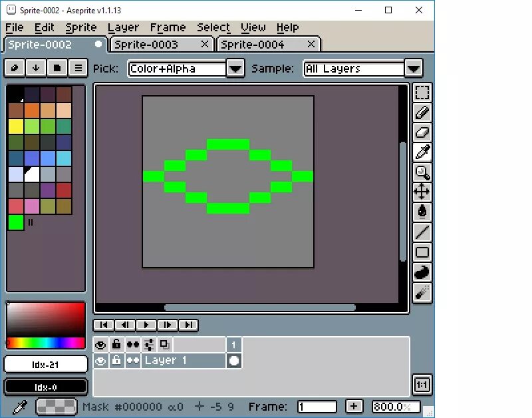The width and height of the screenshot is (532, 418).
Task: Click frame 1 header in timeline
Action: coord(234,345)
